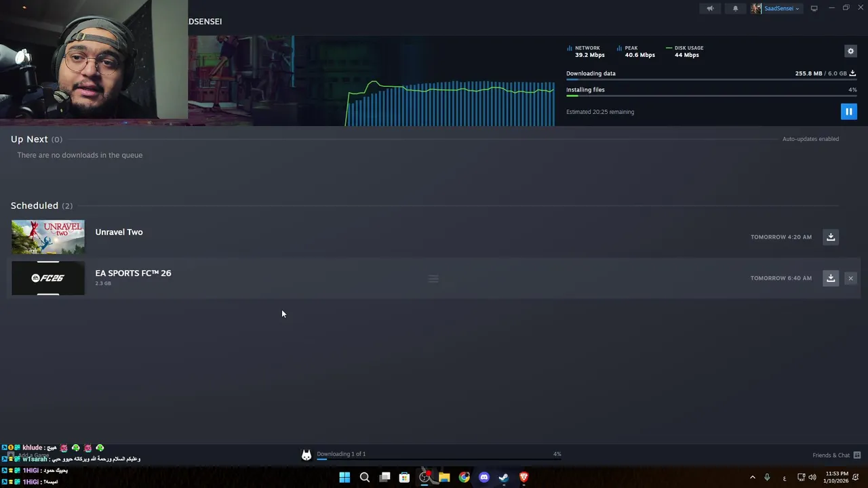This screenshot has height=488, width=868.
Task: Click the cat game icon in status bar
Action: point(307,455)
